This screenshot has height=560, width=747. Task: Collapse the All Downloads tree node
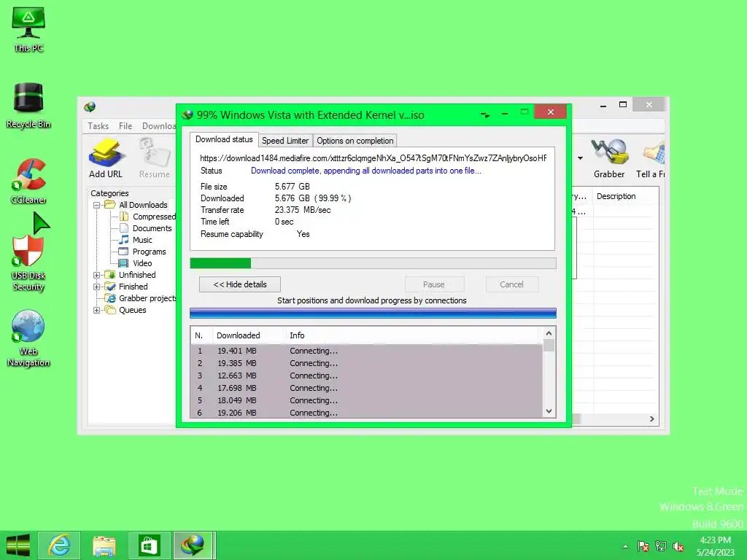tap(97, 205)
